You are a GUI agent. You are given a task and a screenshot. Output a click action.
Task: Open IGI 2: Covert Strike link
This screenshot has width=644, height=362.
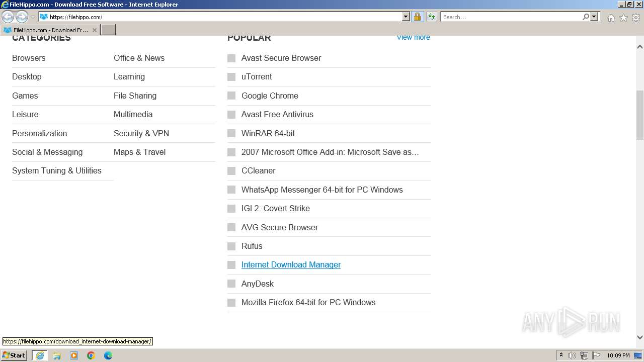(x=276, y=208)
